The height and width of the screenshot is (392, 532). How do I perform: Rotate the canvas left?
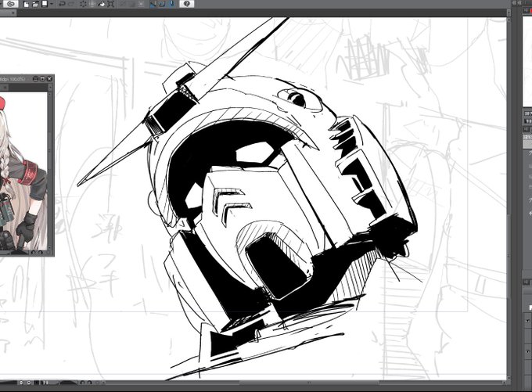82,383
